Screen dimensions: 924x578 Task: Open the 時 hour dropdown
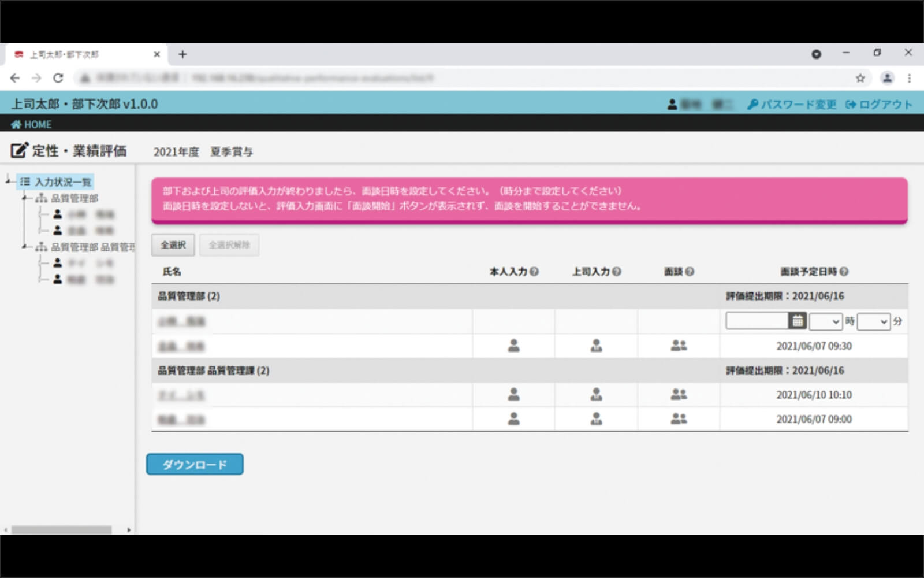coord(826,321)
